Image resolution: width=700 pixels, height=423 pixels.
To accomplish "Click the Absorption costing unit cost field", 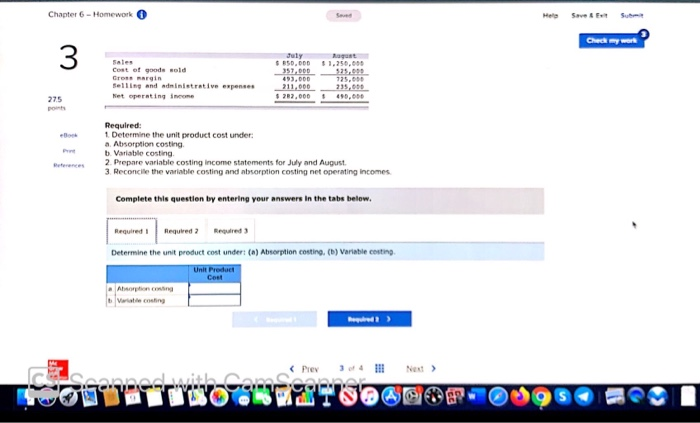I will pyautogui.click(x=215, y=289).
